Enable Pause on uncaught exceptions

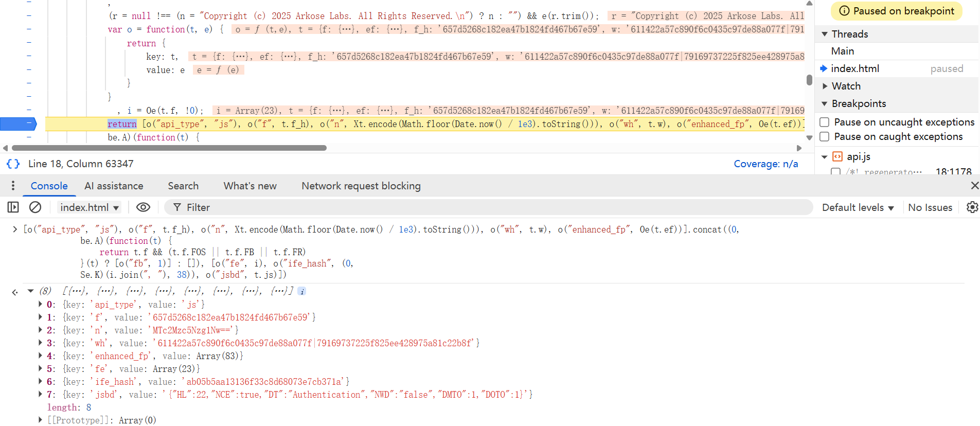click(x=824, y=122)
